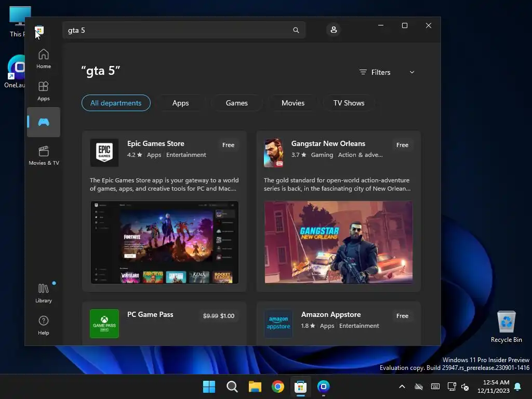
Task: Click Free button on Amazon Appstore
Action: click(x=403, y=316)
